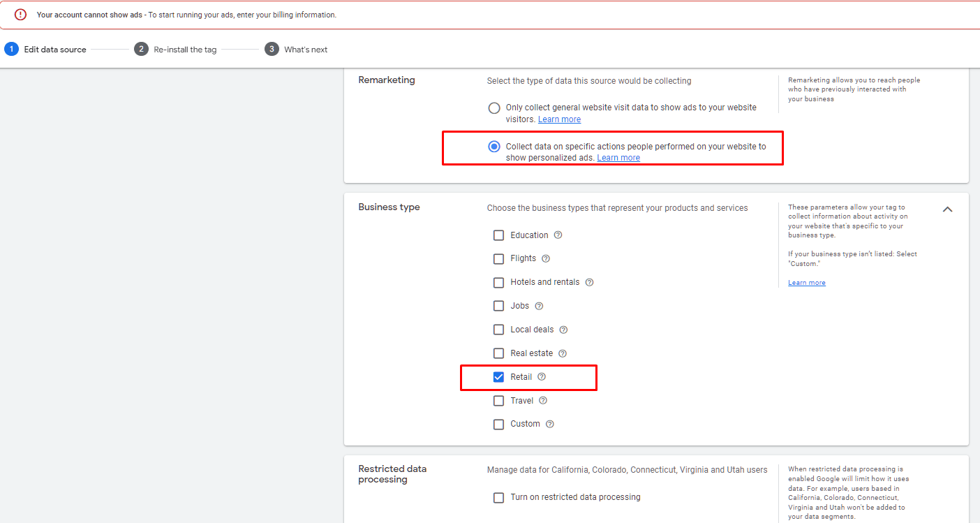Show help info for Local deals
Screen dimensions: 980x523
(563, 330)
